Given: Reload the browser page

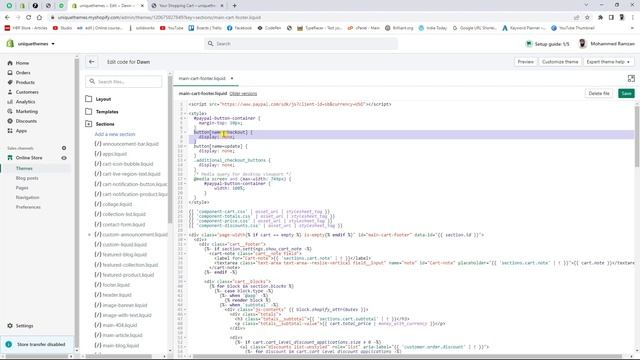Looking at the screenshot, I should pyautogui.click(x=28, y=18).
